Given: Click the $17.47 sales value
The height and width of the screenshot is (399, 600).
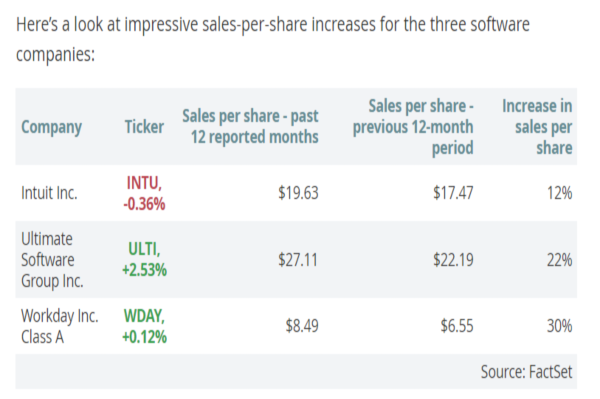Looking at the screenshot, I should click(x=453, y=193).
